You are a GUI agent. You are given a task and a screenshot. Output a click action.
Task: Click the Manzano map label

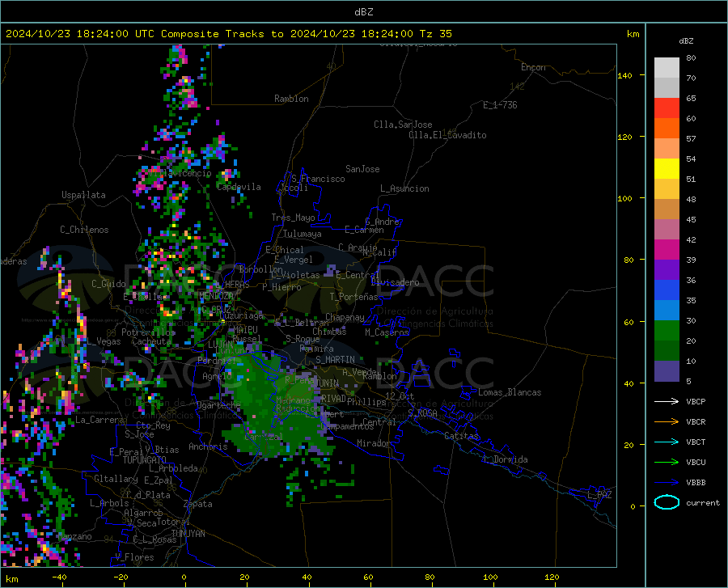(x=74, y=536)
